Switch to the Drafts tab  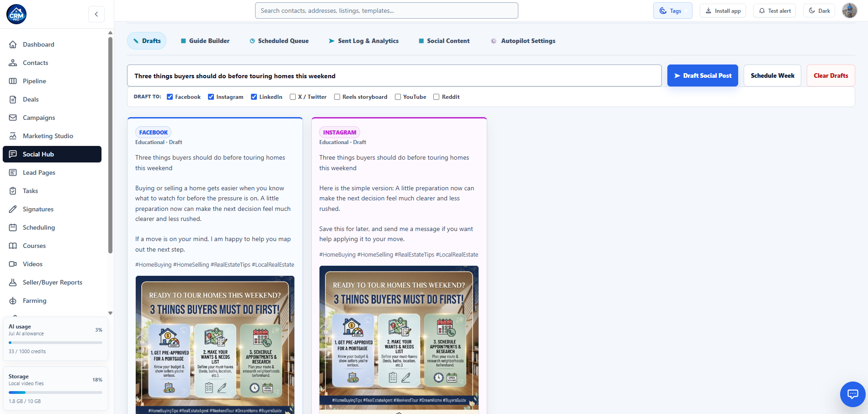coord(147,41)
